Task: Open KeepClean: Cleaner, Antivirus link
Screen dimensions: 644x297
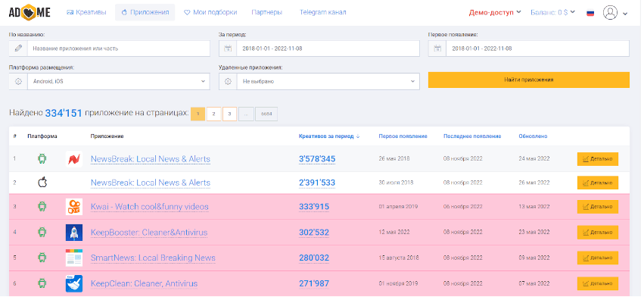Action: click(144, 284)
